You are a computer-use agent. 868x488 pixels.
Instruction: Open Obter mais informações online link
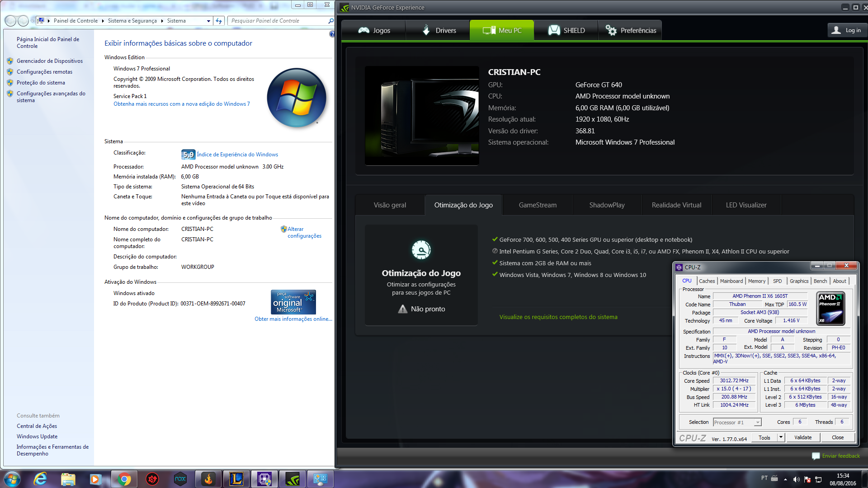point(293,319)
